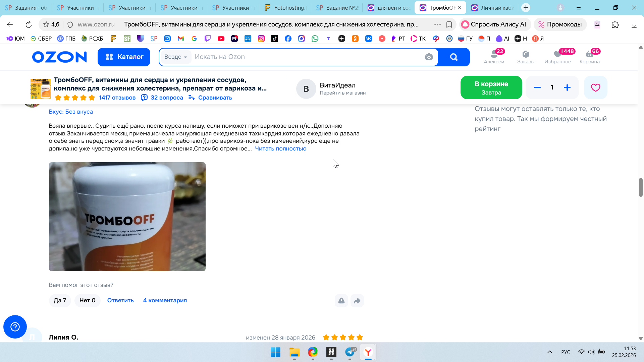Vote Да on the review
Viewport: 644px width, 362px height.
coord(60,301)
